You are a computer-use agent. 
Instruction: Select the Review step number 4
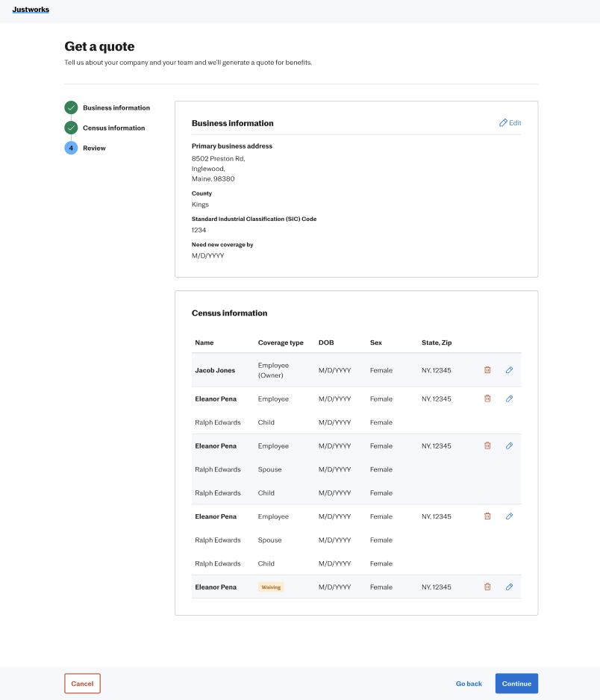click(x=71, y=148)
